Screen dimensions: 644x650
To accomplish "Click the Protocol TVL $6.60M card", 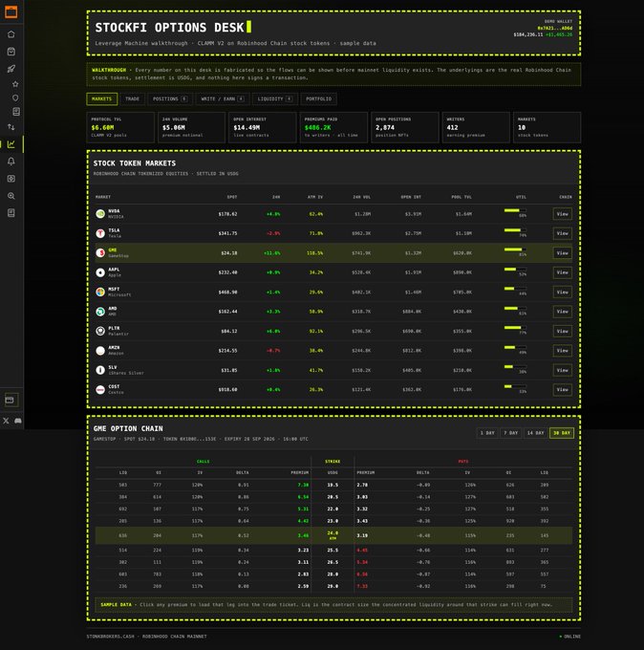I will coord(120,127).
